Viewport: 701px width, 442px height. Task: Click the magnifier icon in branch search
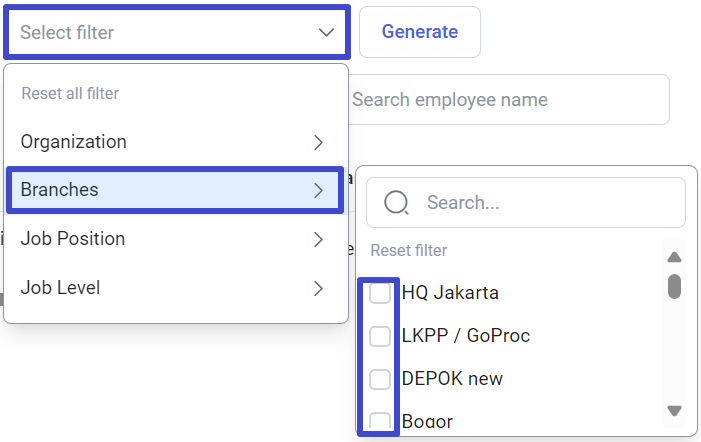coord(396,202)
